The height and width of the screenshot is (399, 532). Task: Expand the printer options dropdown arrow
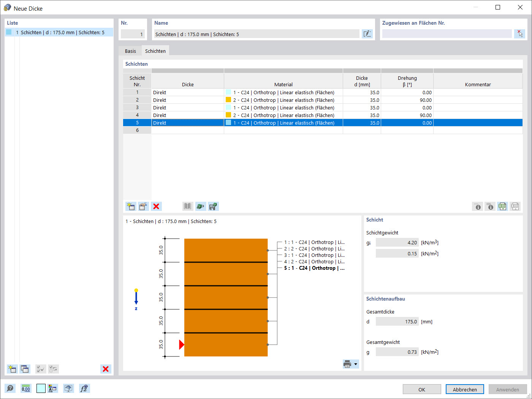356,364
